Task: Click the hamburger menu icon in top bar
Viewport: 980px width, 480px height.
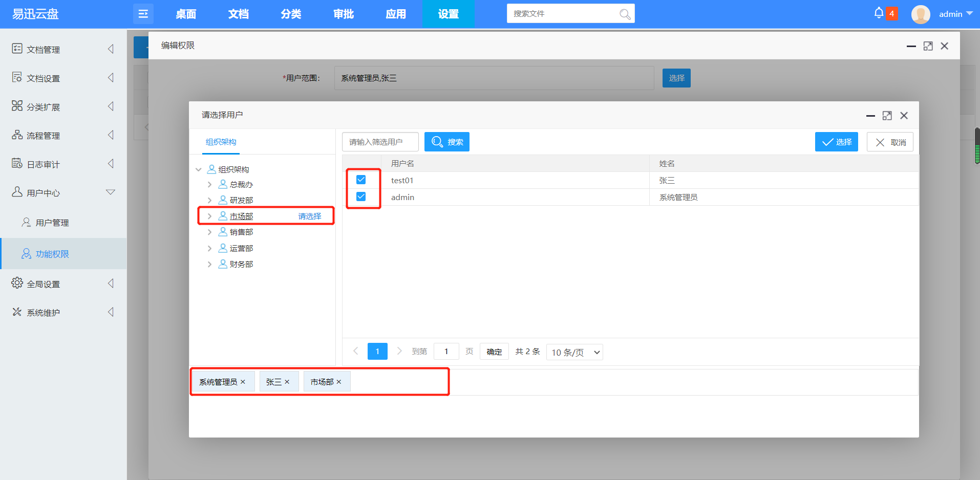Action: (x=143, y=13)
